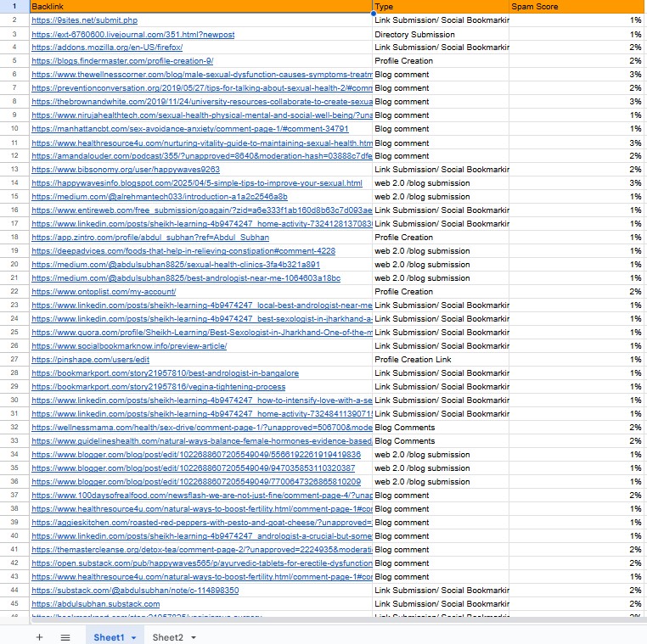This screenshot has height=644, width=647.
Task: Click the add new sheet plus icon
Action: pos(39,637)
